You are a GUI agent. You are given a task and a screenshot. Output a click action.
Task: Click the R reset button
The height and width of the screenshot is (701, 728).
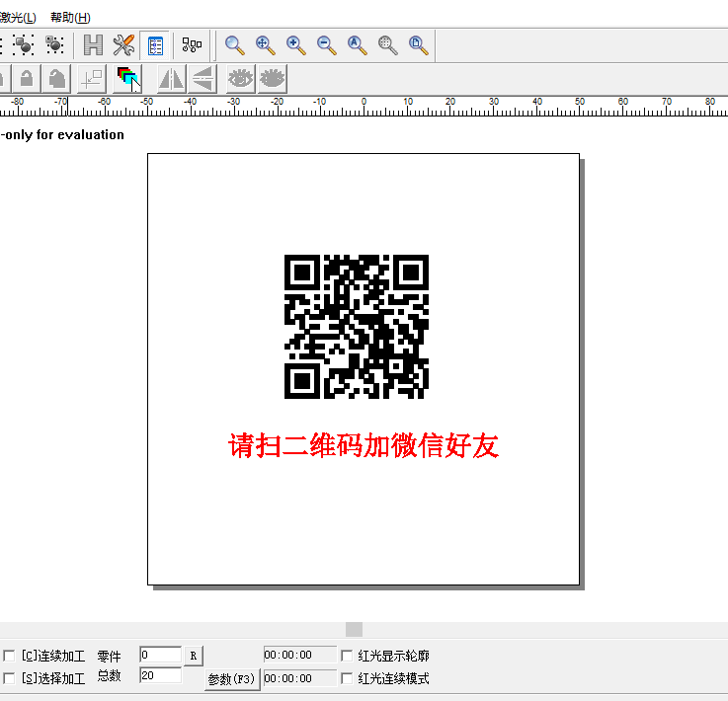click(x=194, y=656)
